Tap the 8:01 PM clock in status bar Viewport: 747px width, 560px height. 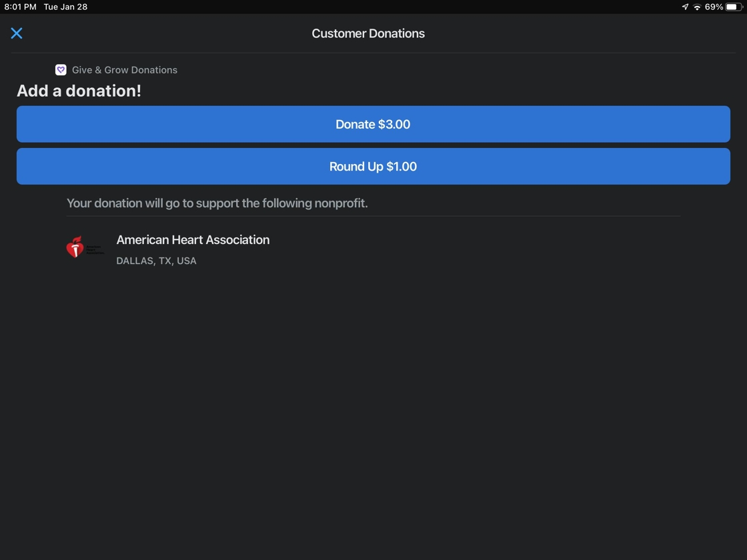click(21, 7)
